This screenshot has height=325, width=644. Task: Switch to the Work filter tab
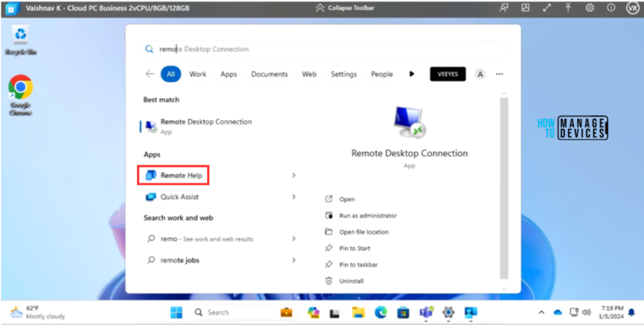click(197, 74)
